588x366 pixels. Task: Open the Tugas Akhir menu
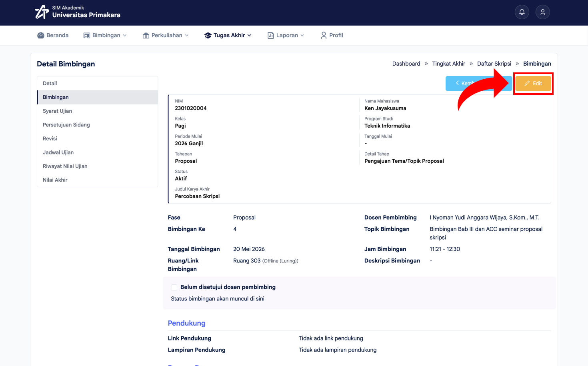point(228,35)
